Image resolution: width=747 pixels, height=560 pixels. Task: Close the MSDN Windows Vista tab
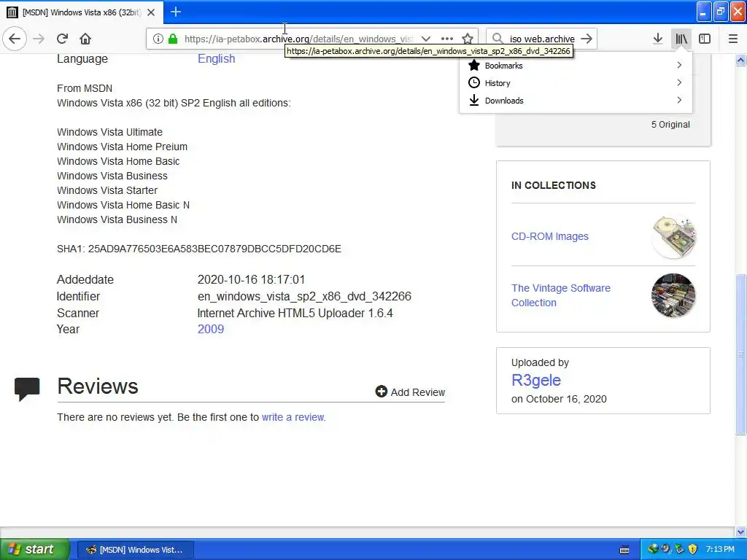click(151, 12)
